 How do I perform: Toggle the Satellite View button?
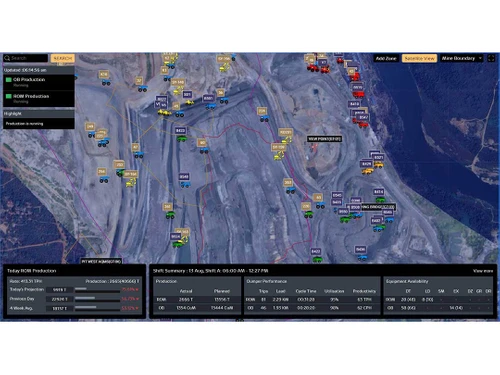[419, 58]
